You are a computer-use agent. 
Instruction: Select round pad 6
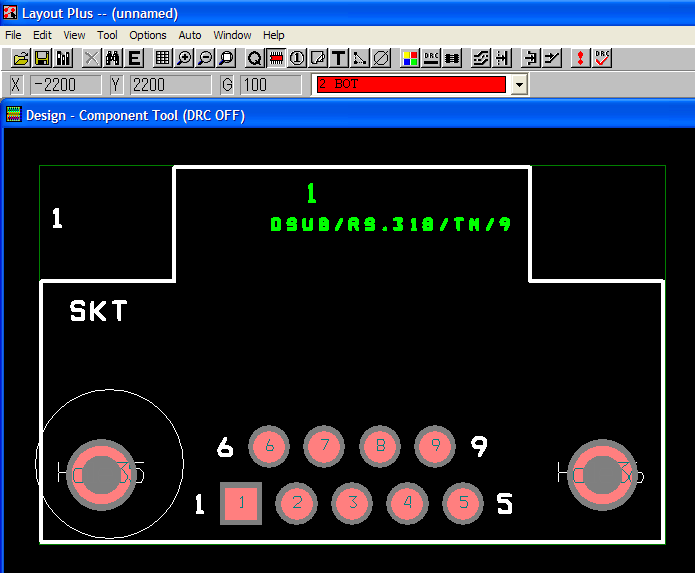tap(269, 446)
